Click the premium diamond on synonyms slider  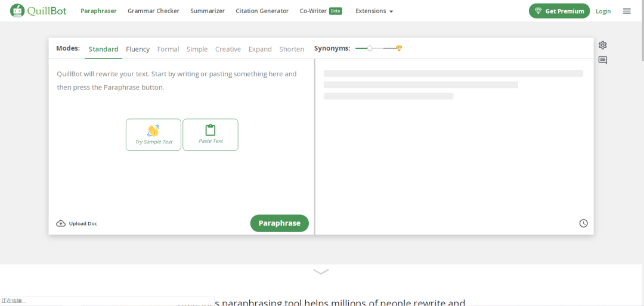[399, 48]
